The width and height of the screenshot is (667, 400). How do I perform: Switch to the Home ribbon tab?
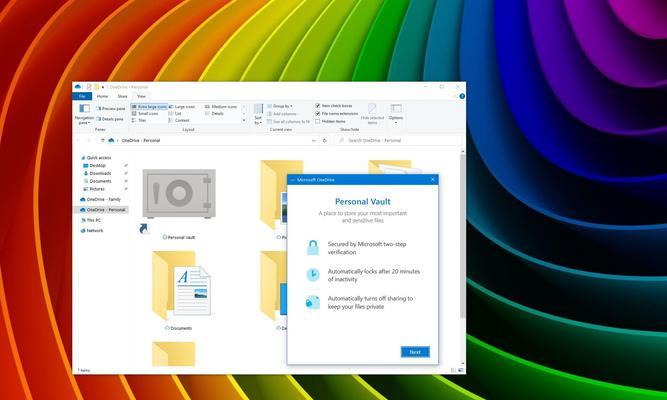point(102,97)
